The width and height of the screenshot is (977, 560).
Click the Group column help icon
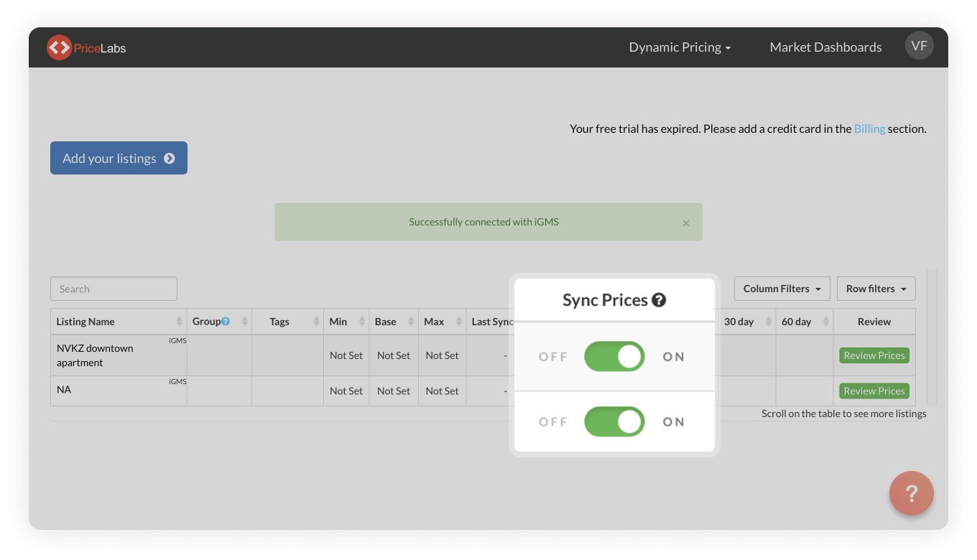226,322
